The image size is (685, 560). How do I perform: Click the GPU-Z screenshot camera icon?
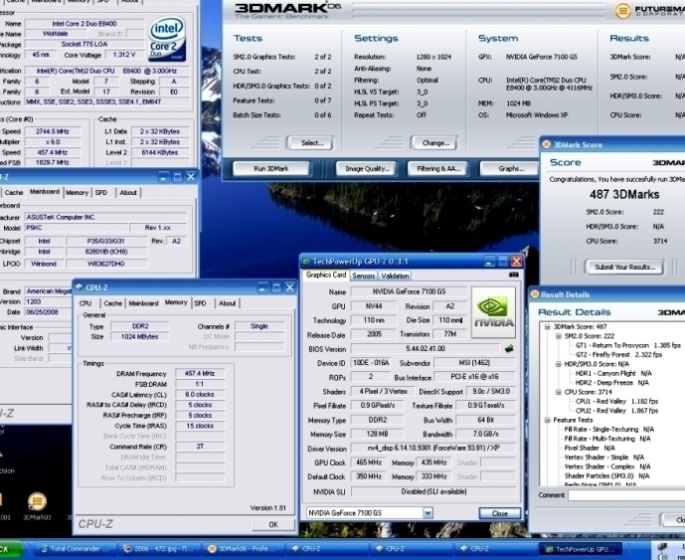pyautogui.click(x=514, y=275)
